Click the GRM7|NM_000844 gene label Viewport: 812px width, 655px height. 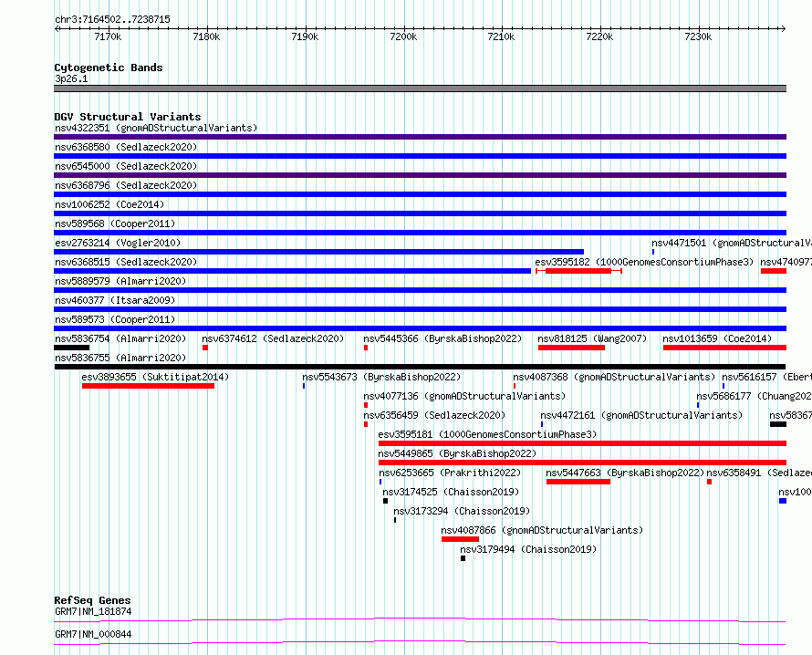tap(93, 634)
